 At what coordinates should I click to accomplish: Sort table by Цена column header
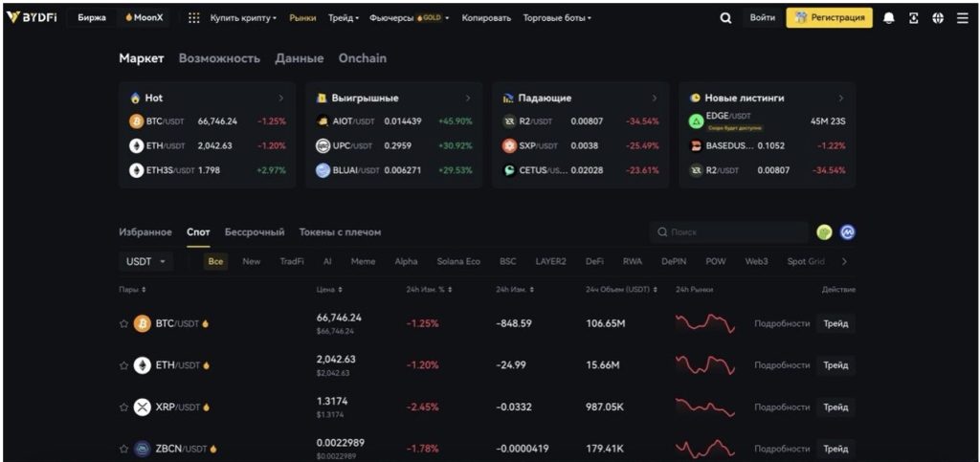[x=329, y=290]
